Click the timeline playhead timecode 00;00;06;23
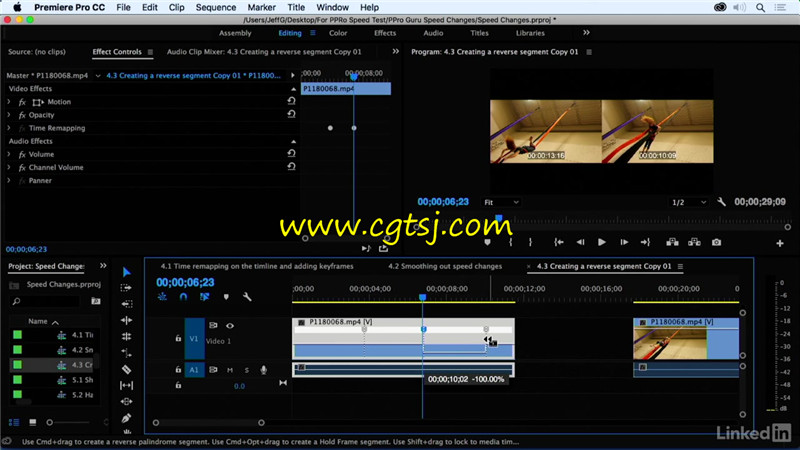The image size is (800, 450). tap(185, 282)
